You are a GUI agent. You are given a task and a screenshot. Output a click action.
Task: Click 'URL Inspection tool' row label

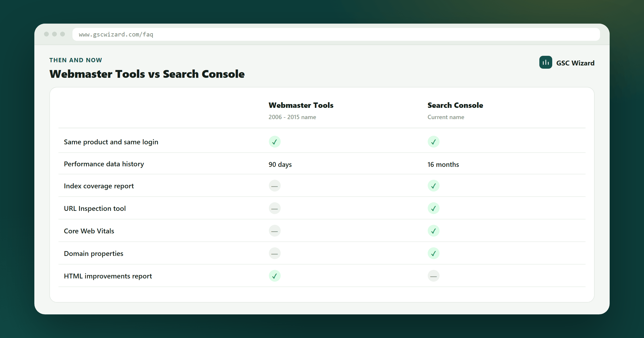[x=95, y=208]
